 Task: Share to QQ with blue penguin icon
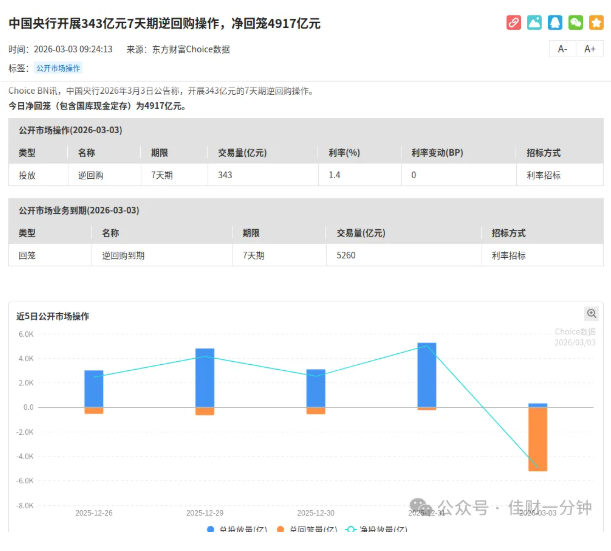tap(555, 23)
